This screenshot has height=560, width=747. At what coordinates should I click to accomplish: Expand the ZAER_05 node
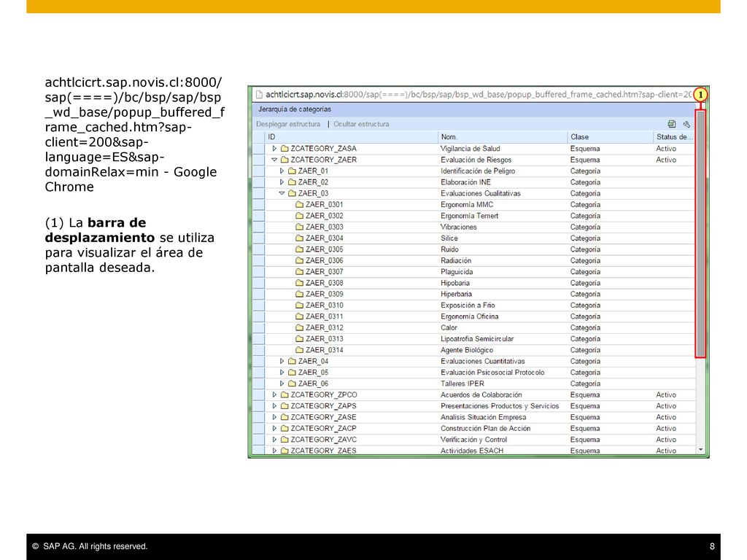coord(282,373)
